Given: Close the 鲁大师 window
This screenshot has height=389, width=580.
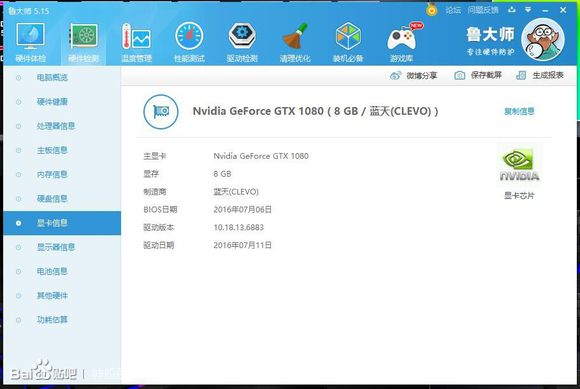Looking at the screenshot, I should (x=563, y=10).
